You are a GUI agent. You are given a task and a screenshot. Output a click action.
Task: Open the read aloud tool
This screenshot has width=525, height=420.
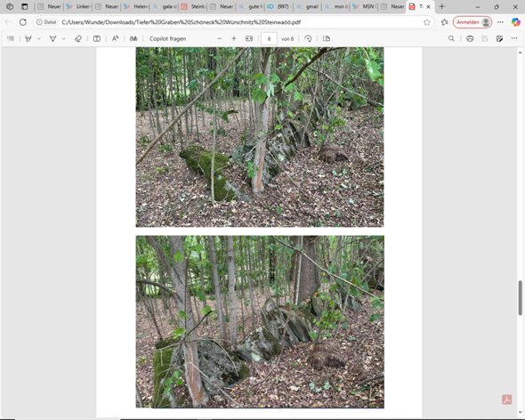click(x=115, y=38)
